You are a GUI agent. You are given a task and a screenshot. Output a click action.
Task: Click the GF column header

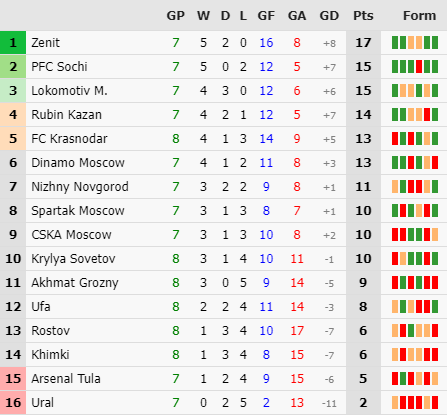pyautogui.click(x=266, y=16)
